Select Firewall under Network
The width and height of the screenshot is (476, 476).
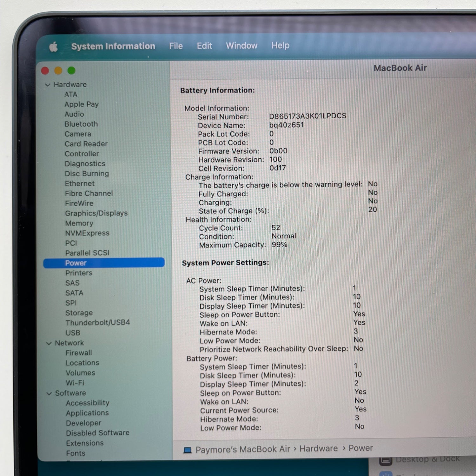[x=79, y=353]
